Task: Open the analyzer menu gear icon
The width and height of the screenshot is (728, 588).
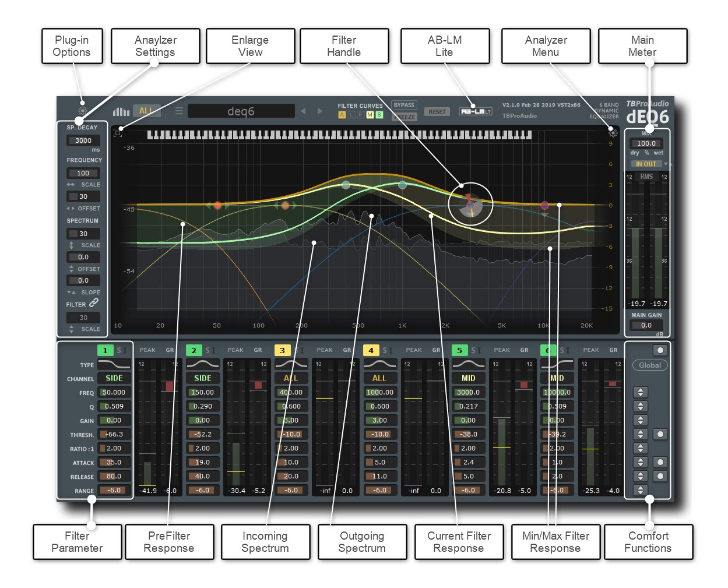Action: tap(613, 133)
